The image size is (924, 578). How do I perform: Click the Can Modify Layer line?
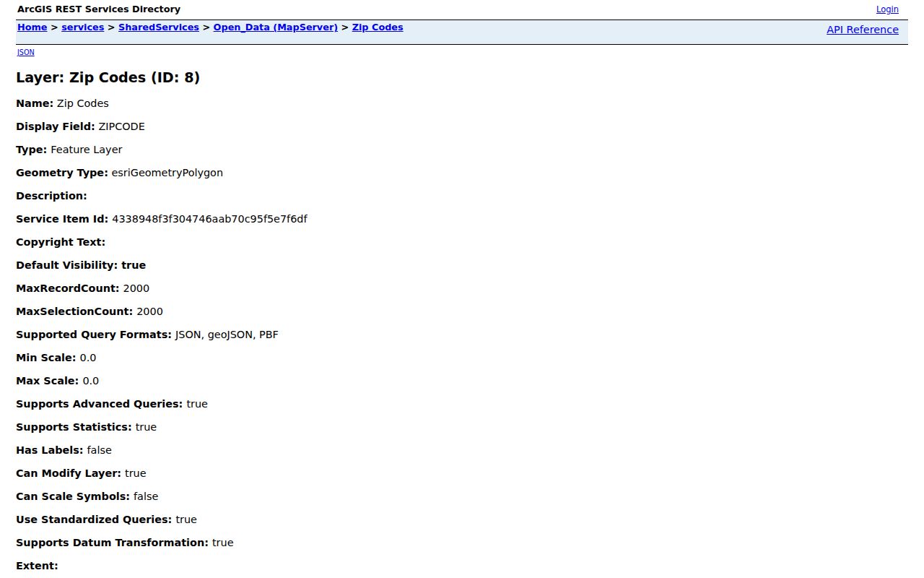pyautogui.click(x=81, y=473)
